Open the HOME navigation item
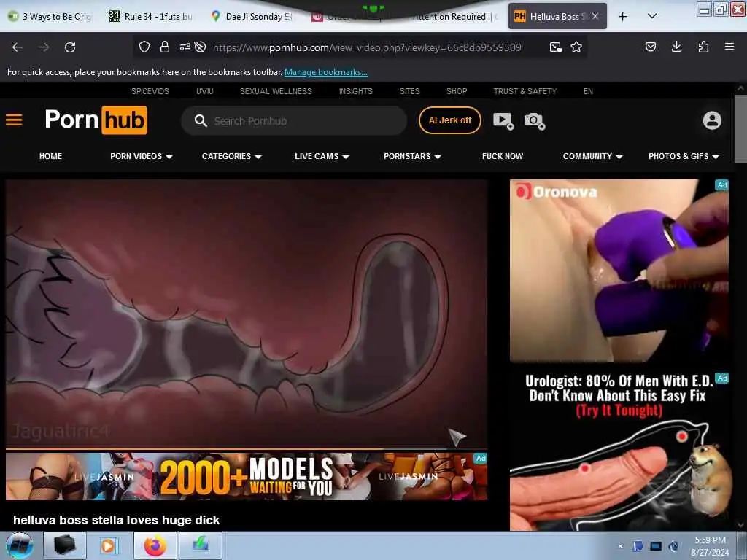This screenshot has height=560, width=747. pos(50,156)
